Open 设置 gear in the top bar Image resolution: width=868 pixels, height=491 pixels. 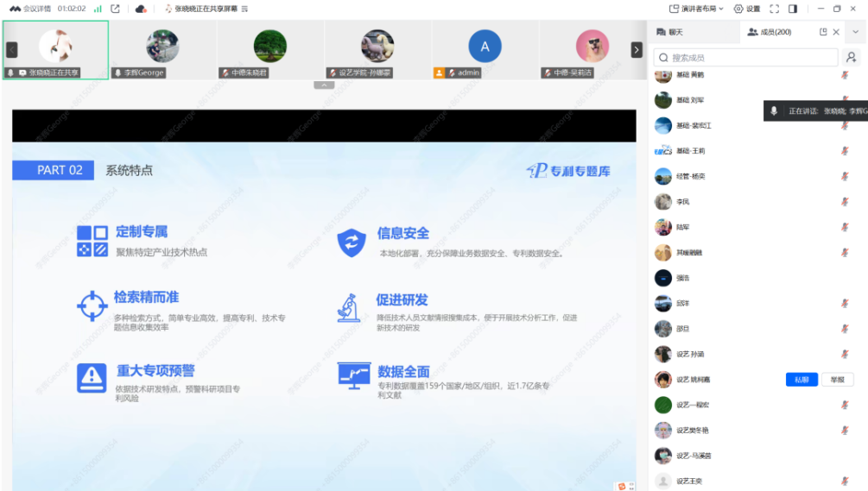[x=747, y=9]
